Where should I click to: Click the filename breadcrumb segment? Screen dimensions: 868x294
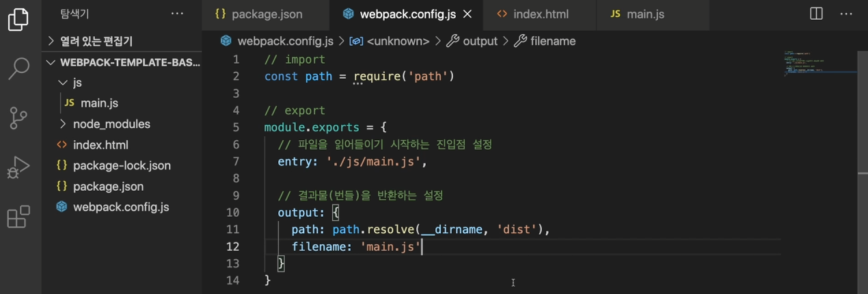pos(545,41)
